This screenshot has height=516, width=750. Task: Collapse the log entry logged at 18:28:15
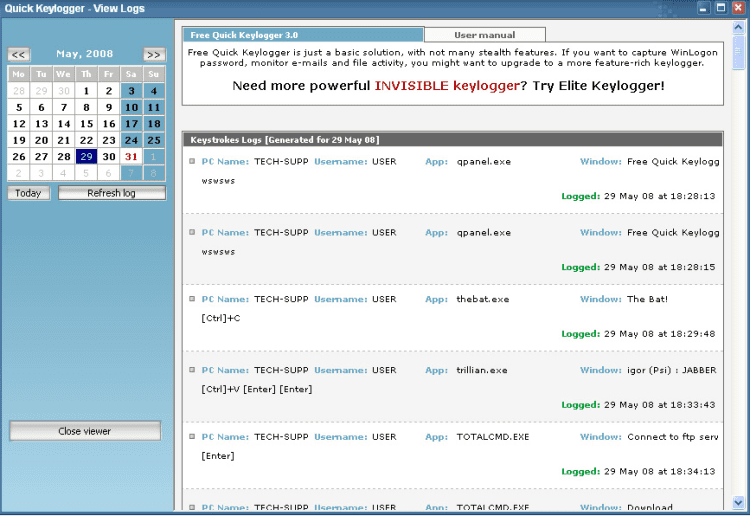192,232
